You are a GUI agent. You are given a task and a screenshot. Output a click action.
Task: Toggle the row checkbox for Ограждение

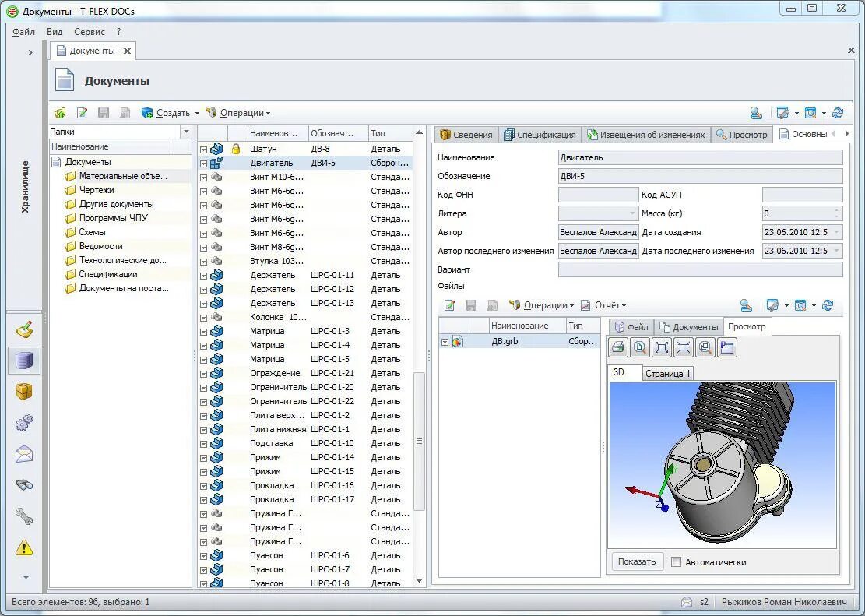pos(203,375)
